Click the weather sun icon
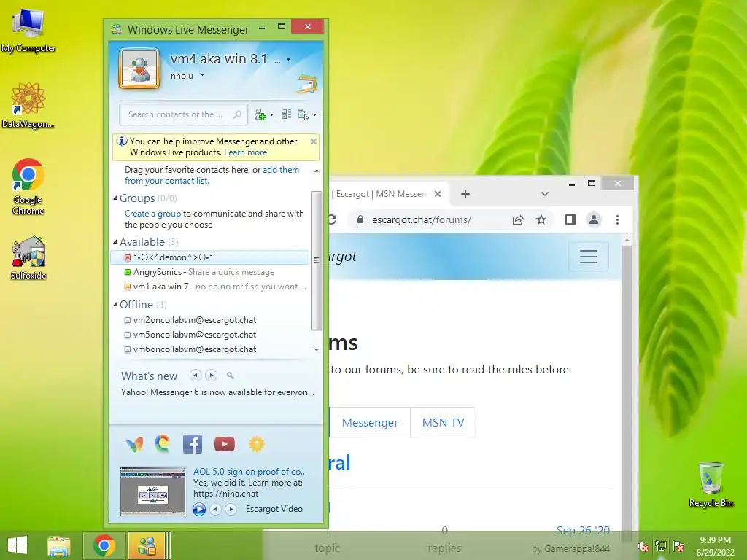747x560 pixels. 256,444
